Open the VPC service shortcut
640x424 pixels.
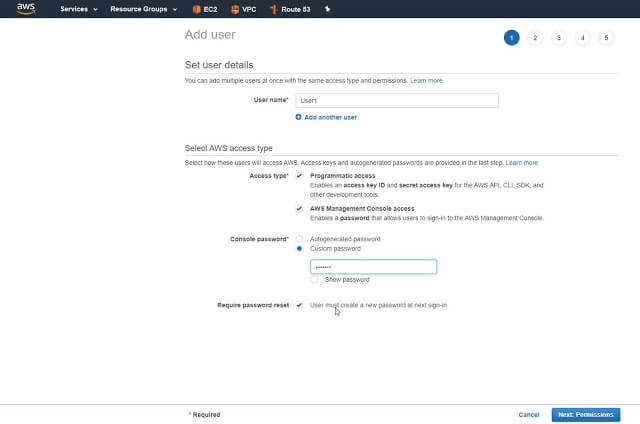click(x=243, y=9)
